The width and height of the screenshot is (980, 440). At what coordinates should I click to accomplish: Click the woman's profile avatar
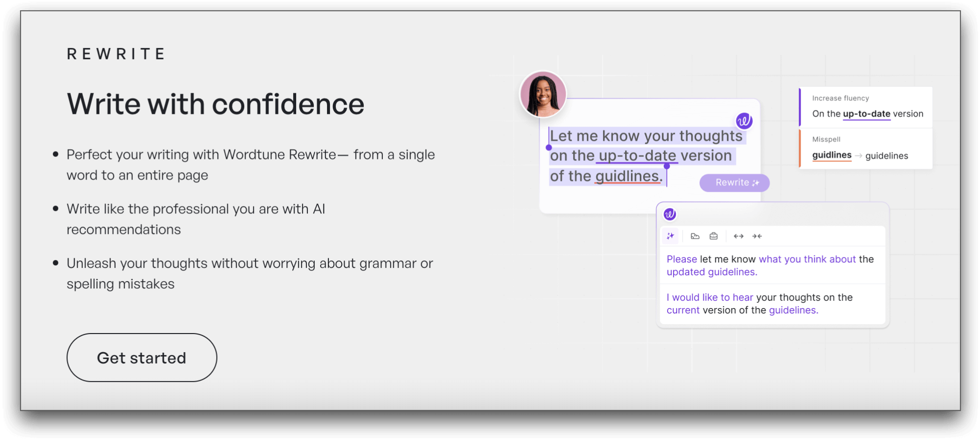point(543,94)
